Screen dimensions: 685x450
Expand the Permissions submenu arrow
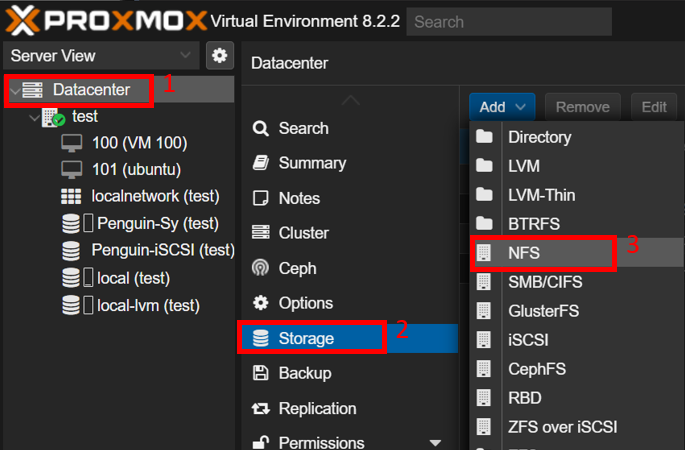point(435,443)
